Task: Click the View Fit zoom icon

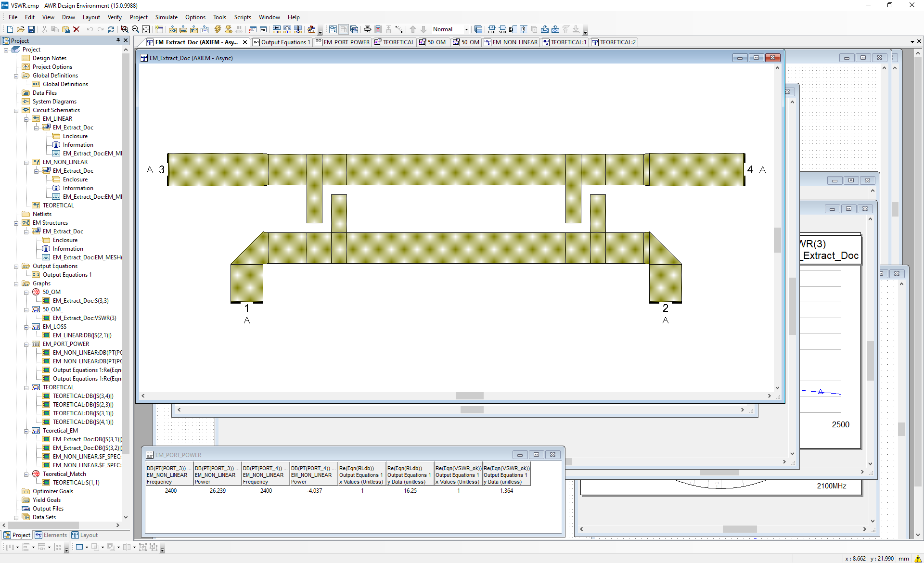Action: point(146,29)
